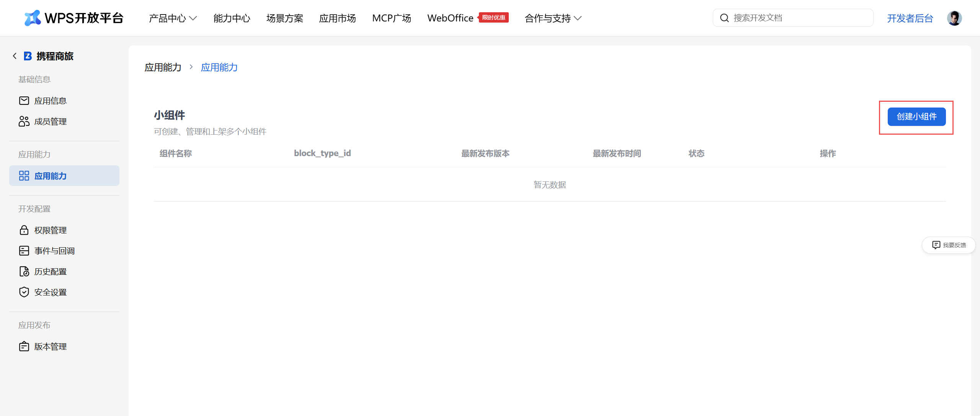Open the 能力中心 nav item
This screenshot has height=416, width=980.
click(x=232, y=18)
